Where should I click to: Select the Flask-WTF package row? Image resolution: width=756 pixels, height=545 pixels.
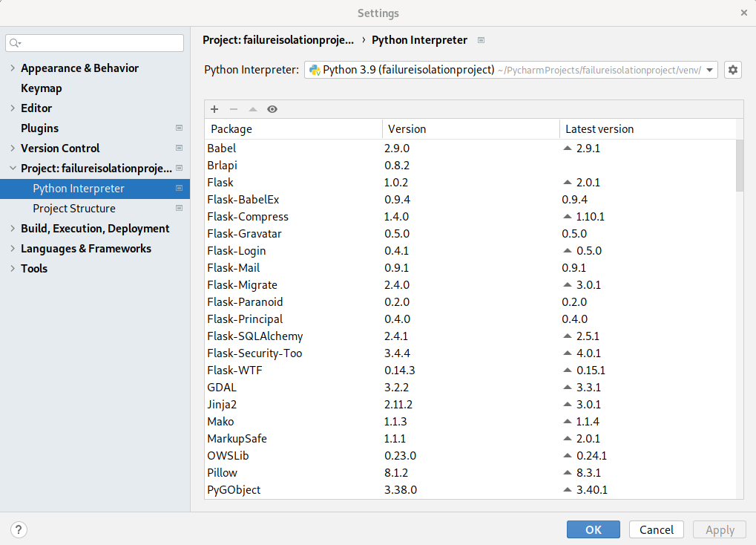(x=470, y=371)
